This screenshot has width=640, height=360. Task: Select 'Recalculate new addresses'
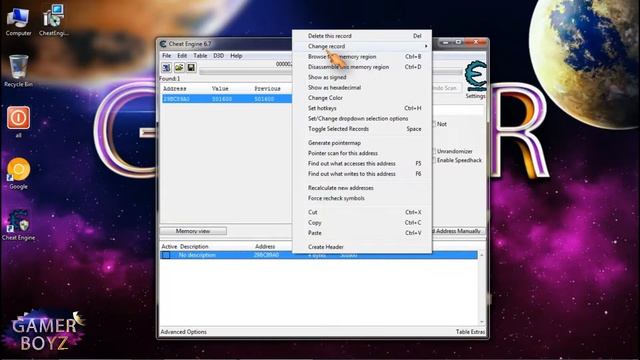click(x=362, y=188)
